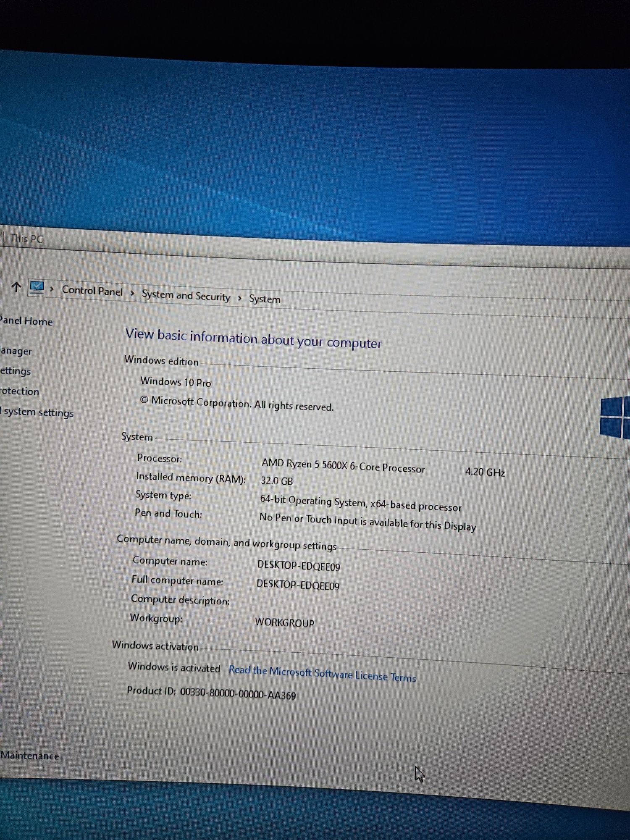Viewport: 630px width, 840px height.
Task: Open Security and Maintenance link
Action: pyautogui.click(x=29, y=756)
